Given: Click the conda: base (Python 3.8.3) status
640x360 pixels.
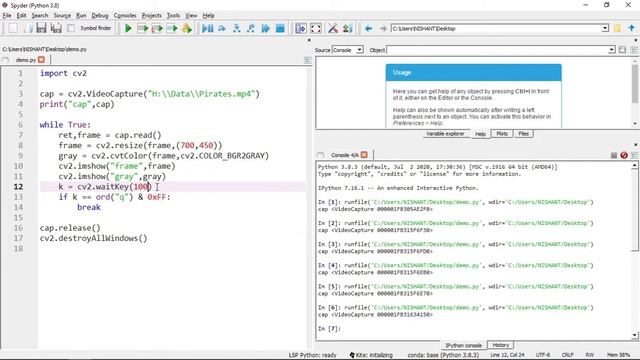Looking at the screenshot, I should [x=443, y=355].
